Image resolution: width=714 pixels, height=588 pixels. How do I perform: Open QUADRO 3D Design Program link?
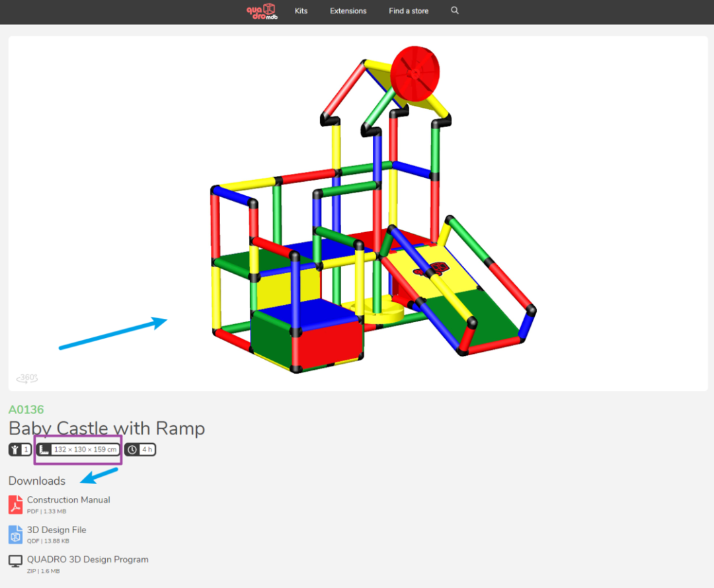click(x=87, y=560)
